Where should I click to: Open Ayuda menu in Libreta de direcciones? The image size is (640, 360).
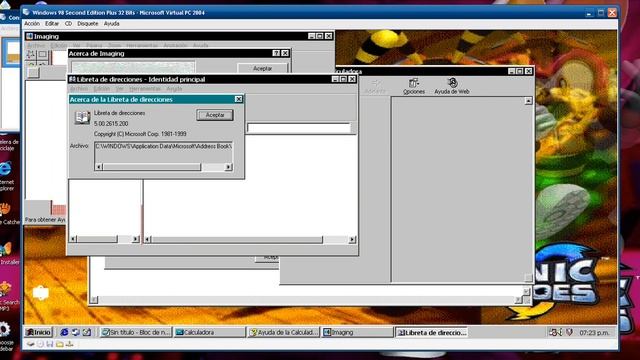[x=174, y=89]
